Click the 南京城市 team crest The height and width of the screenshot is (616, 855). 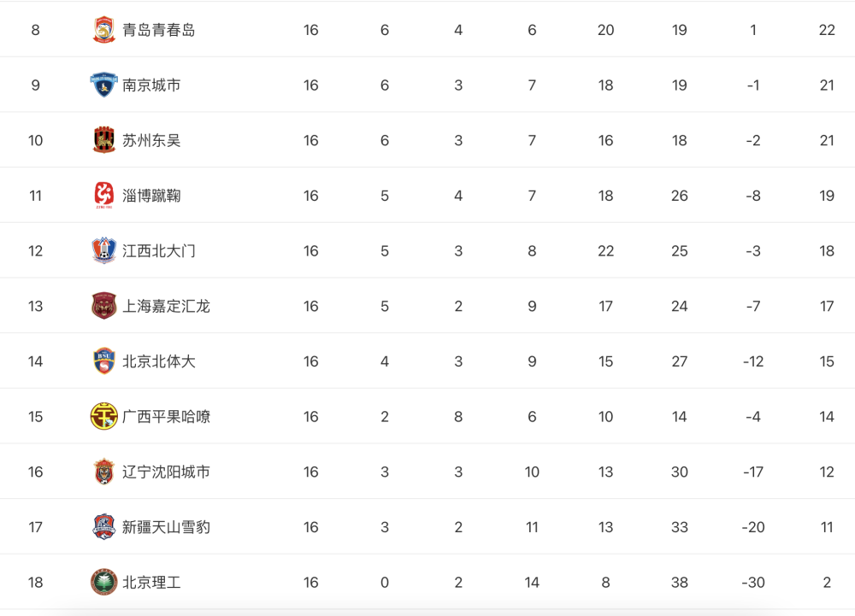pyautogui.click(x=103, y=85)
